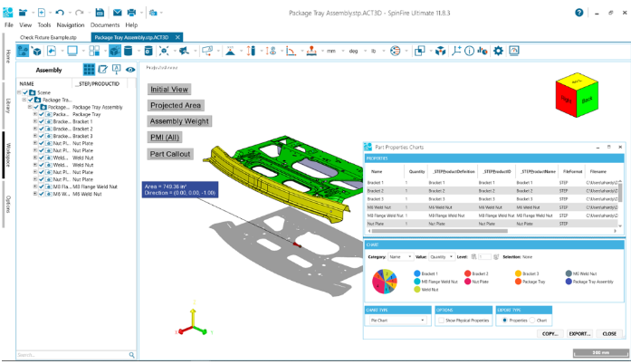Click the 3D cube part icon in toolbar
The height and width of the screenshot is (364, 631).
[x=36, y=51]
